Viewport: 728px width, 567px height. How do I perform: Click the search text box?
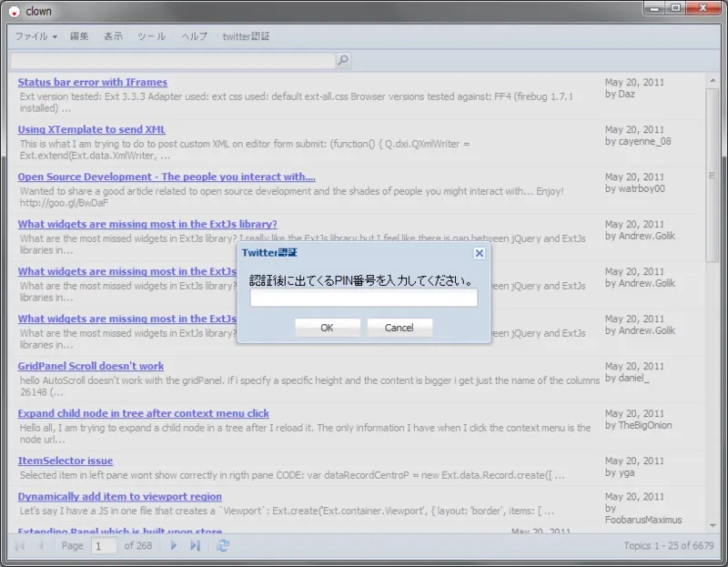[x=172, y=61]
